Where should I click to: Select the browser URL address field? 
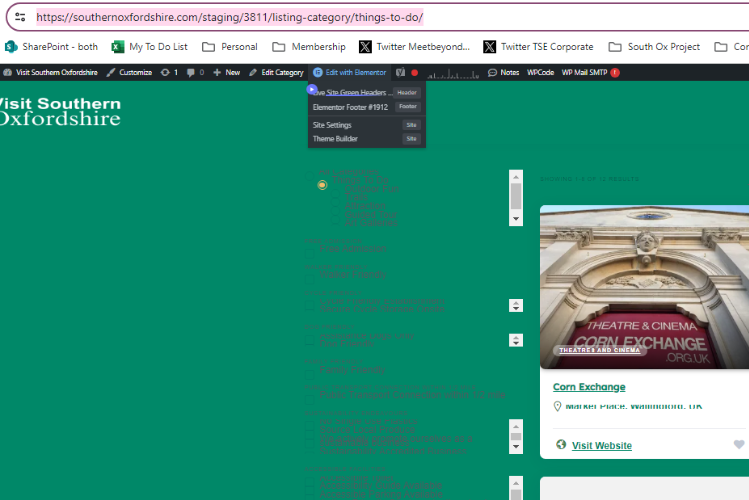click(x=229, y=17)
